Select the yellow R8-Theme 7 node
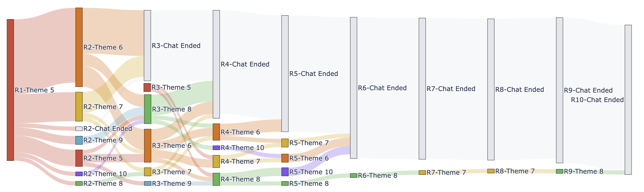 coord(491,171)
